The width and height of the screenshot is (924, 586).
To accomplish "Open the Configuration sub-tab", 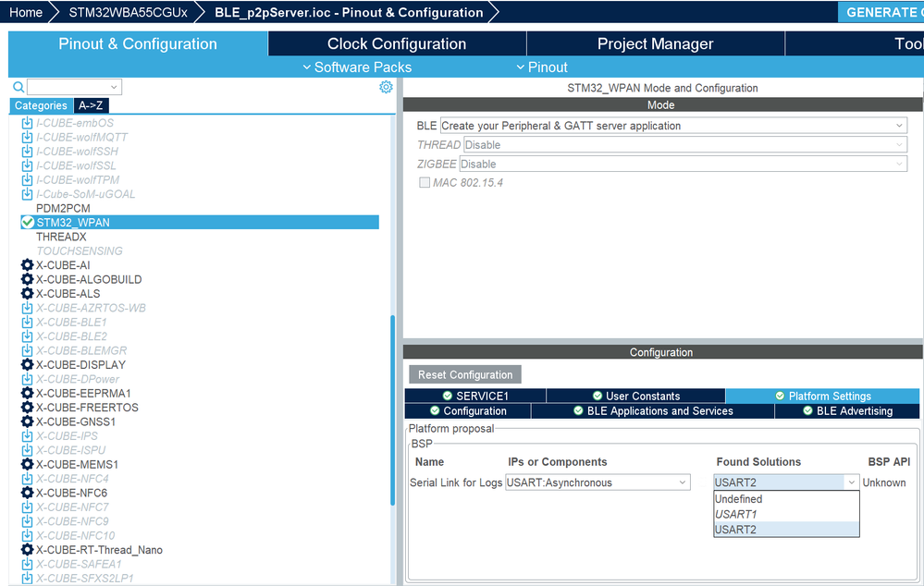I will pyautogui.click(x=468, y=411).
